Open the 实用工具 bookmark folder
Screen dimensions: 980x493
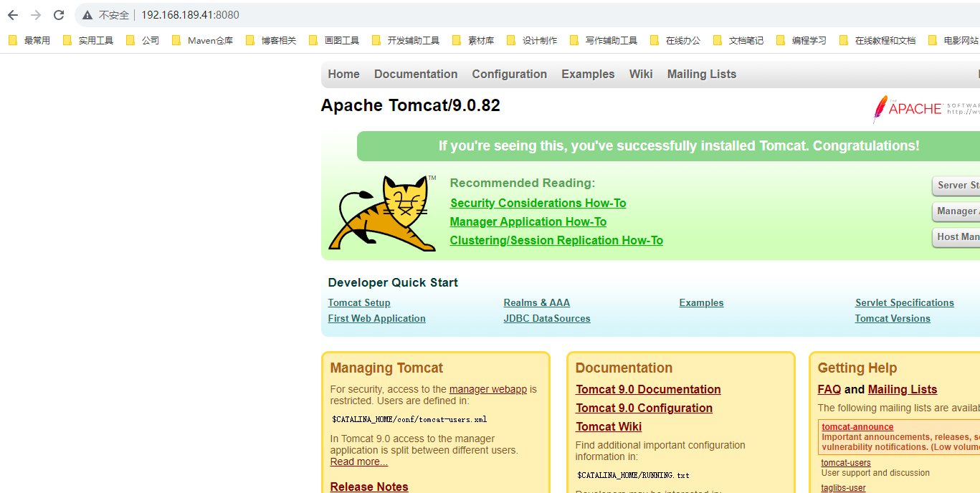pos(88,41)
